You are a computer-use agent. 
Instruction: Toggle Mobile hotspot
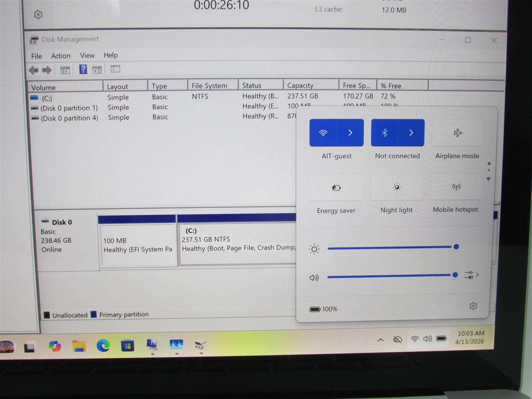456,187
